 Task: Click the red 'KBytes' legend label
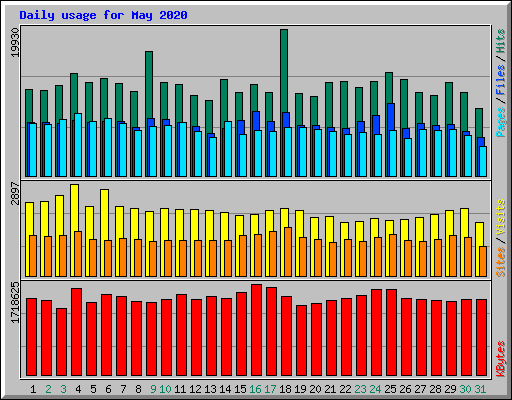click(x=501, y=359)
